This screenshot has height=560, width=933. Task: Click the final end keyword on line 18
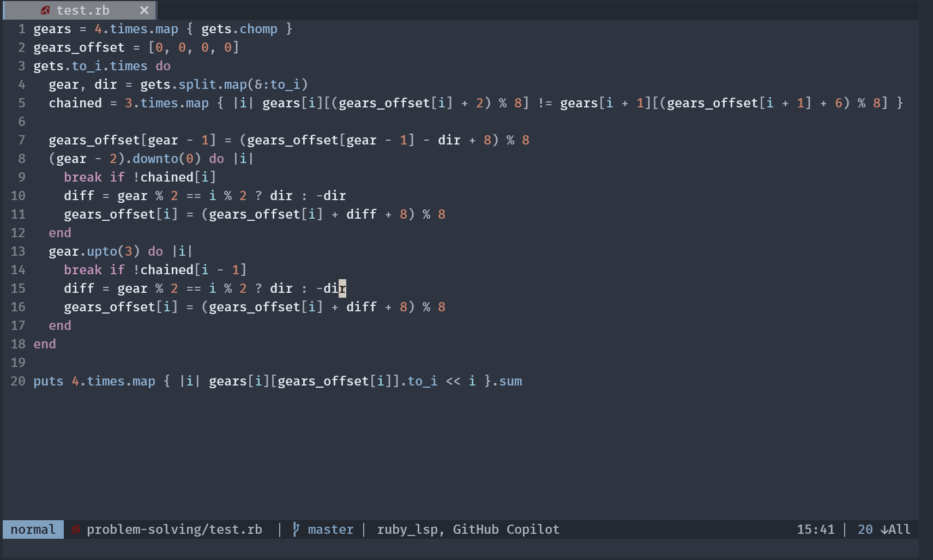tap(44, 344)
